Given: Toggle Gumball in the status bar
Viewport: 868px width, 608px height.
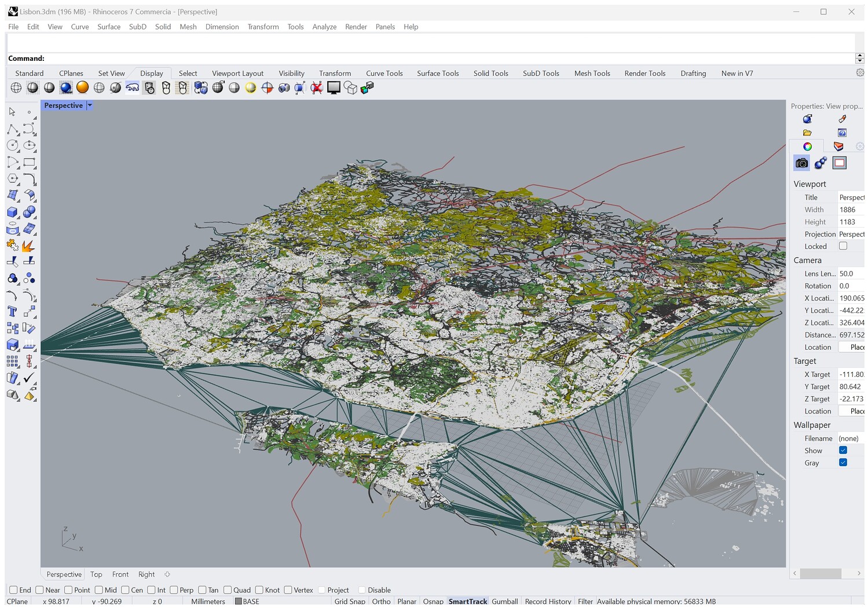Looking at the screenshot, I should [504, 602].
